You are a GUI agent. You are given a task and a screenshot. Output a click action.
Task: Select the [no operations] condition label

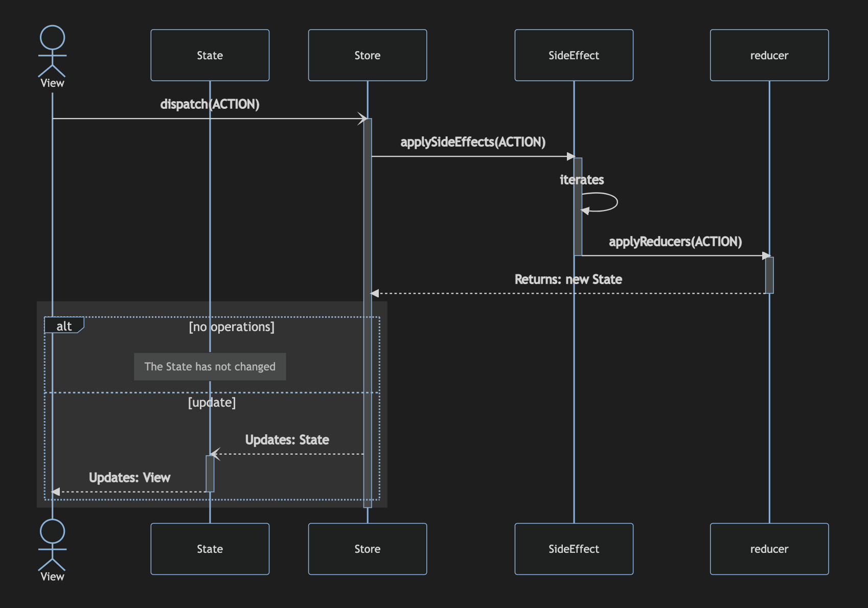click(232, 326)
